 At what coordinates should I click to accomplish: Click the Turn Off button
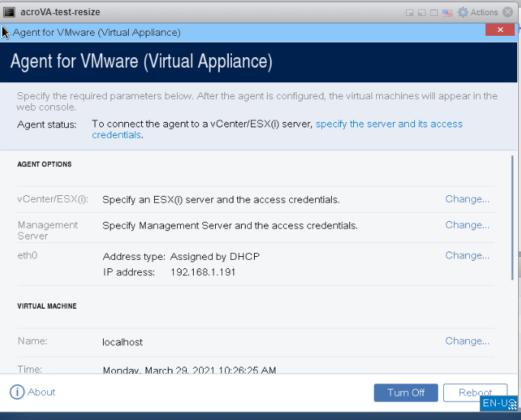tap(406, 393)
